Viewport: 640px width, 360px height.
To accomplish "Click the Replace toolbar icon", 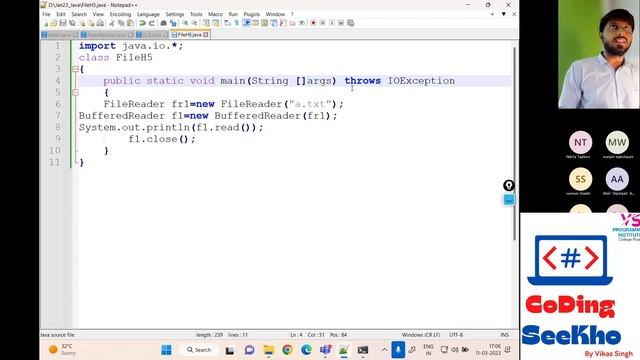I will [173, 23].
